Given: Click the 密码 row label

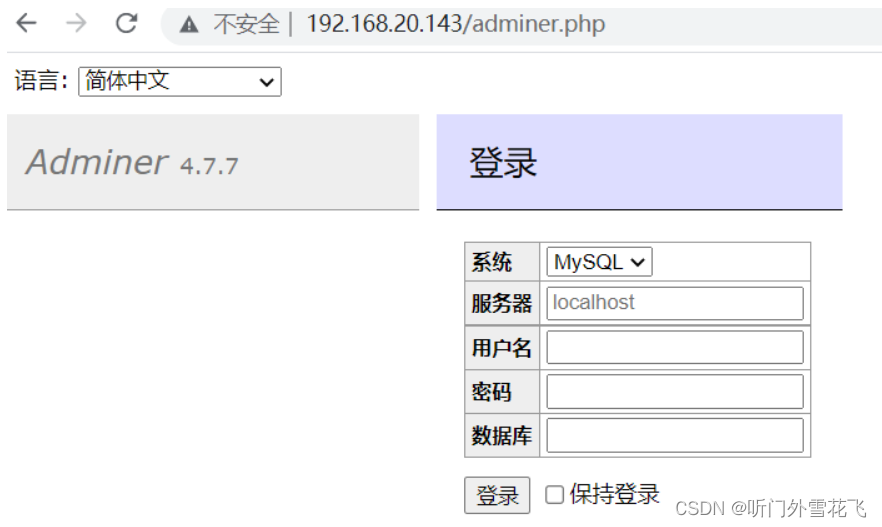Looking at the screenshot, I should [492, 392].
